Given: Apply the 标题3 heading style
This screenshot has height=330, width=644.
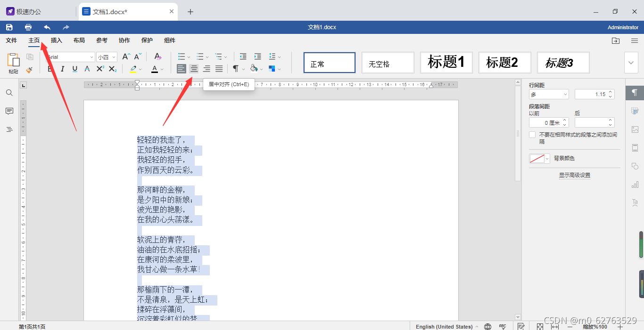Looking at the screenshot, I should point(563,63).
